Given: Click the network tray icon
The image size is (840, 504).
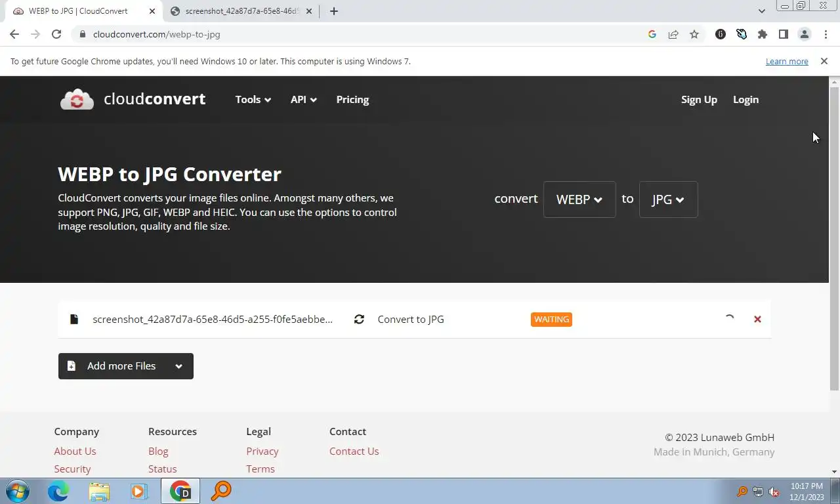Looking at the screenshot, I should point(758,492).
